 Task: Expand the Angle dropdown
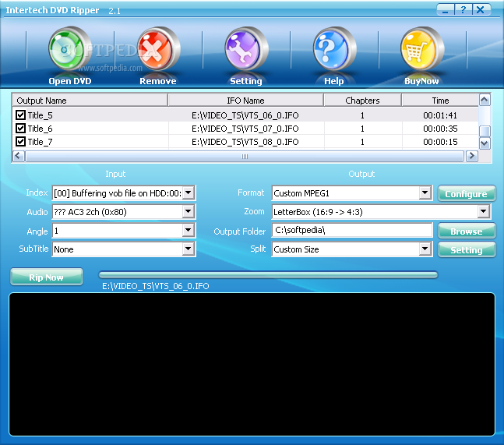click(x=189, y=230)
